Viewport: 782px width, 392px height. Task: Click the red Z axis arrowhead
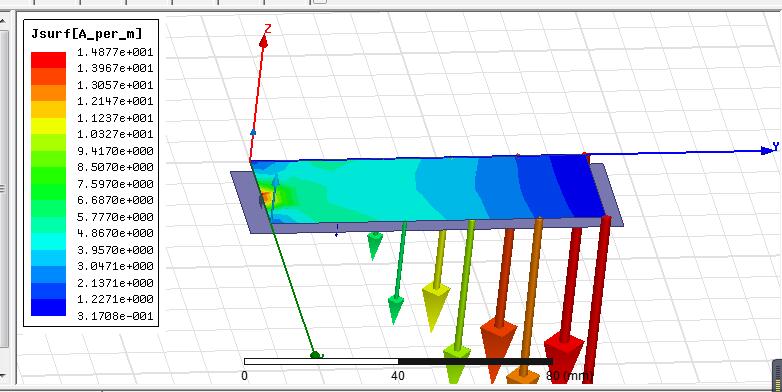263,42
